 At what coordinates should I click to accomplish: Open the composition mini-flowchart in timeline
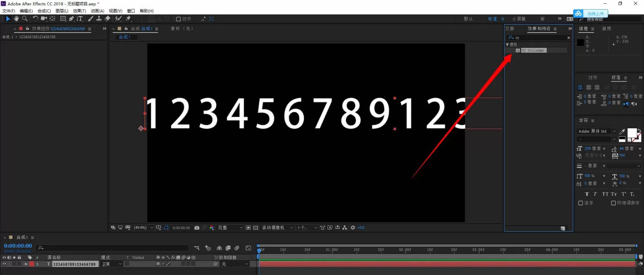[197, 248]
